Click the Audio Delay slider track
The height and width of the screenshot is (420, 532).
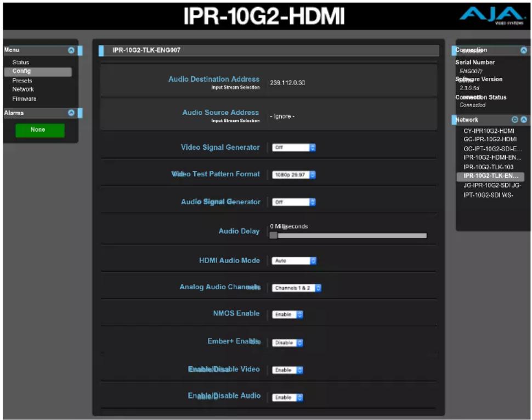348,236
